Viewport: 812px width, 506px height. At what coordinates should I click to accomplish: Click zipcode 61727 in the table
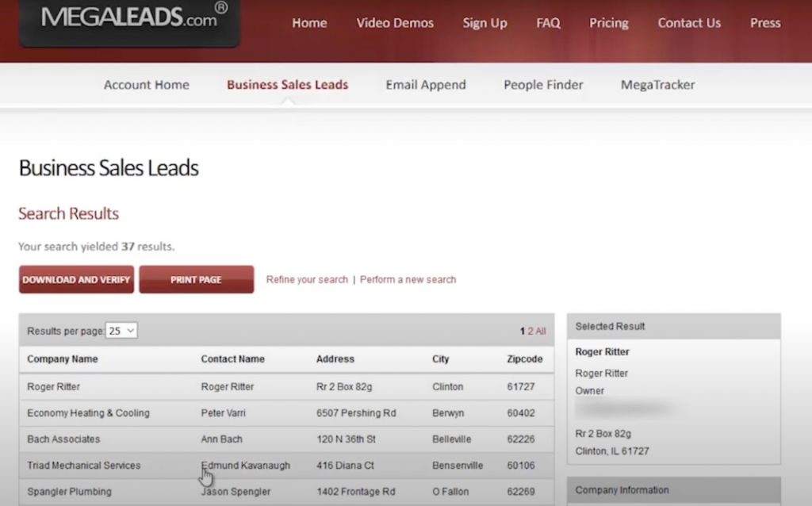click(x=521, y=386)
